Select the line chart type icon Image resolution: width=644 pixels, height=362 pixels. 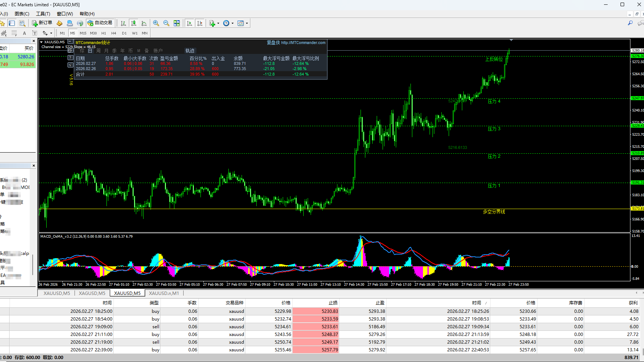click(144, 23)
